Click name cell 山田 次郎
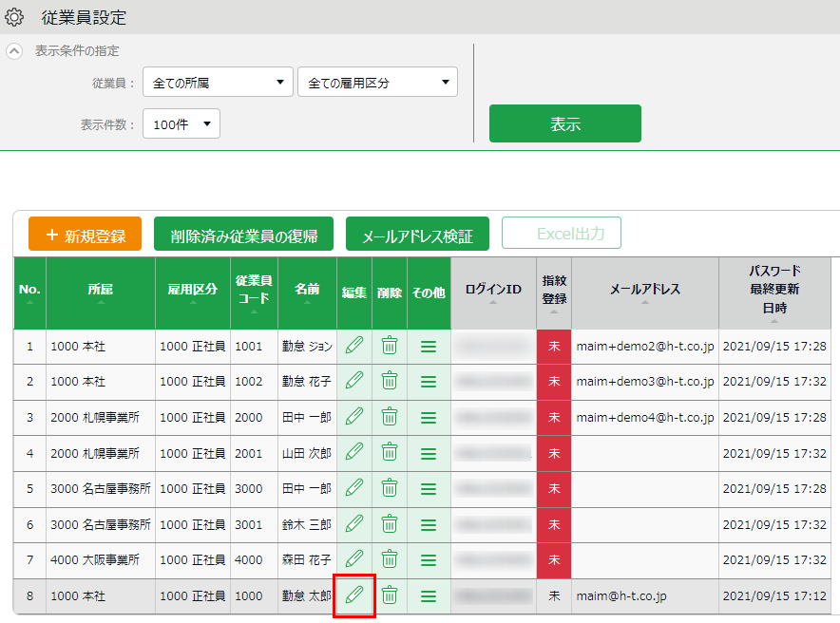This screenshot has height=623, width=840. 307,453
